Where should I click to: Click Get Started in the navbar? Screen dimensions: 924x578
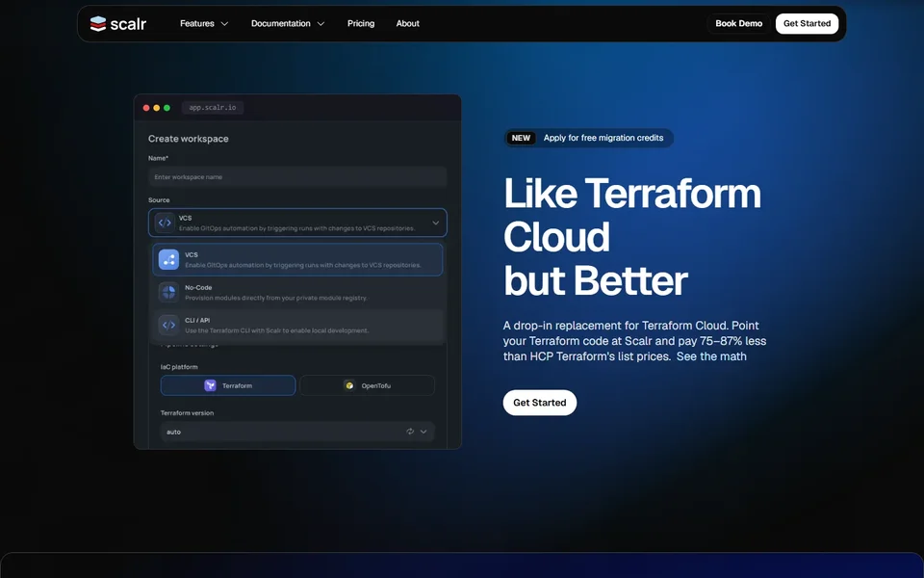(x=807, y=23)
